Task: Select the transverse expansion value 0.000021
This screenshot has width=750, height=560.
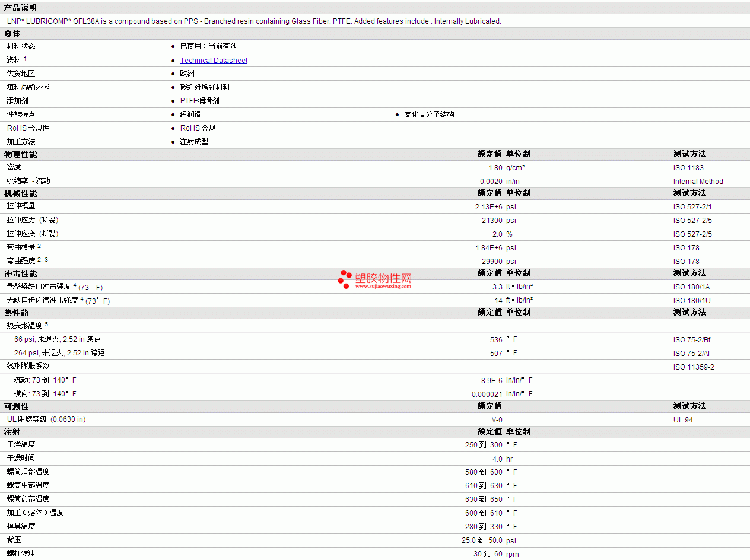Action: click(x=487, y=394)
